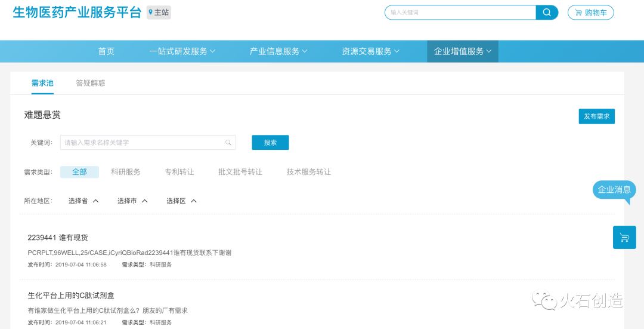Click the 主站 location pin badge

pos(159,13)
